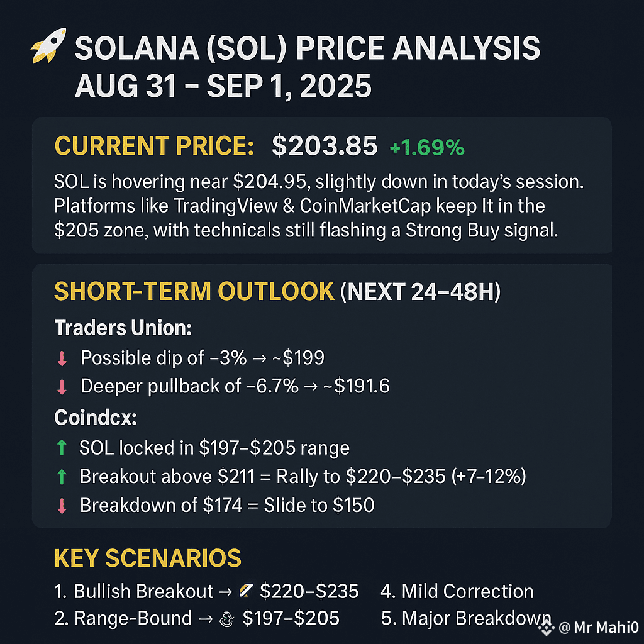Viewport: 644px width, 644px height.
Task: Click the $203.85 current price value
Action: pos(325,146)
